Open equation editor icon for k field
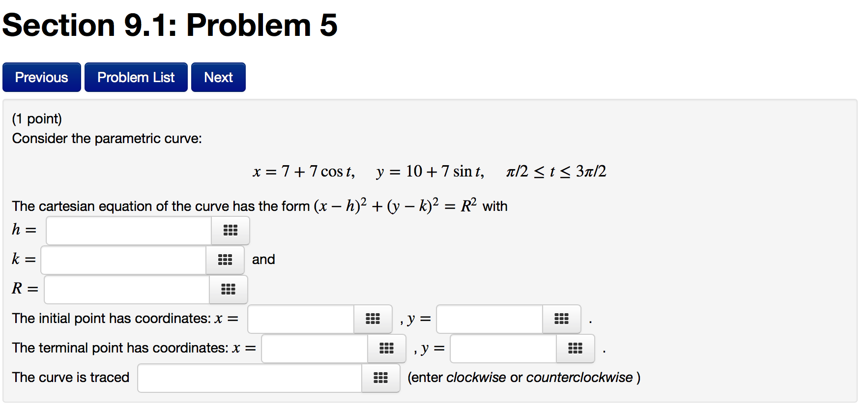 tap(225, 260)
